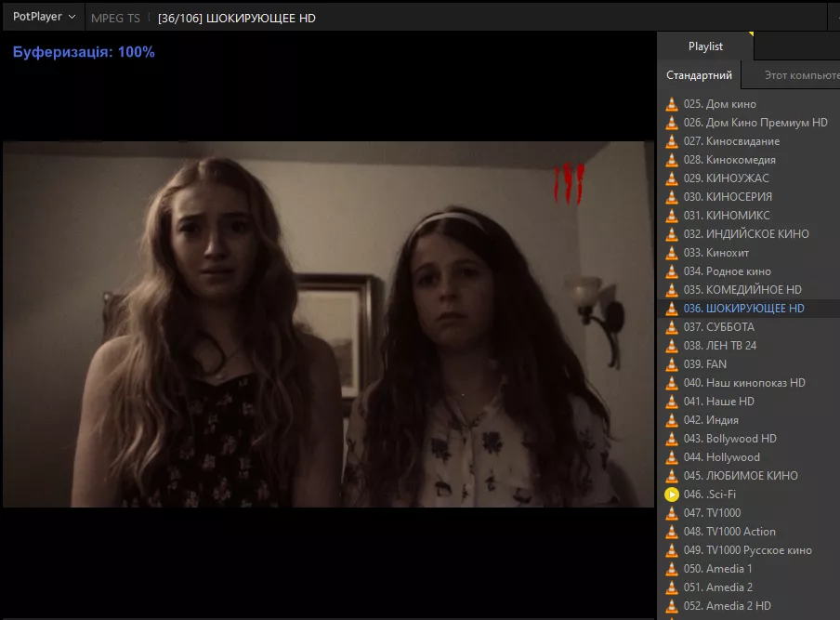This screenshot has width=840, height=620.
Task: Select playlist item 028. Кинокомедия
Action: (x=749, y=160)
